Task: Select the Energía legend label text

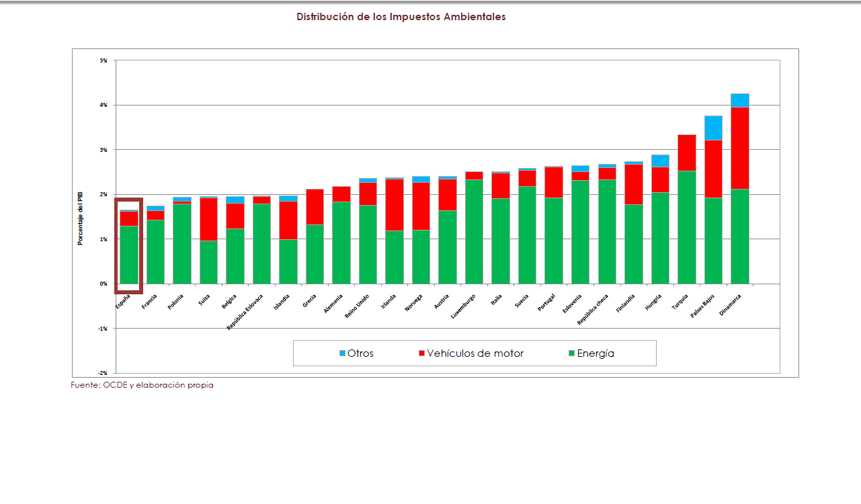Action: point(595,353)
